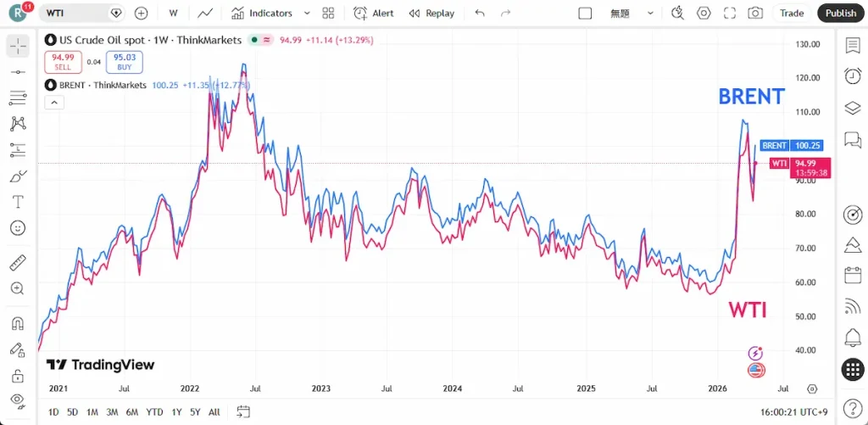Open the chart settings hexagon icon
Image resolution: width=868 pixels, height=425 pixels.
click(704, 14)
